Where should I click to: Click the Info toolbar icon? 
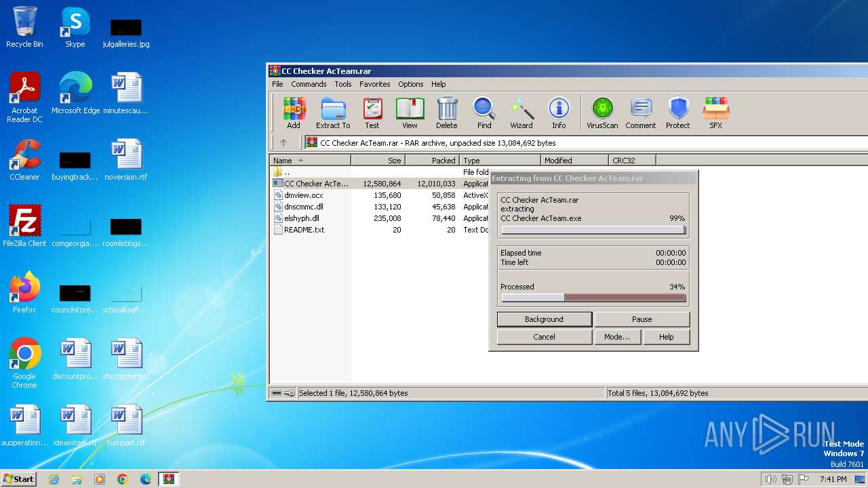click(x=559, y=113)
